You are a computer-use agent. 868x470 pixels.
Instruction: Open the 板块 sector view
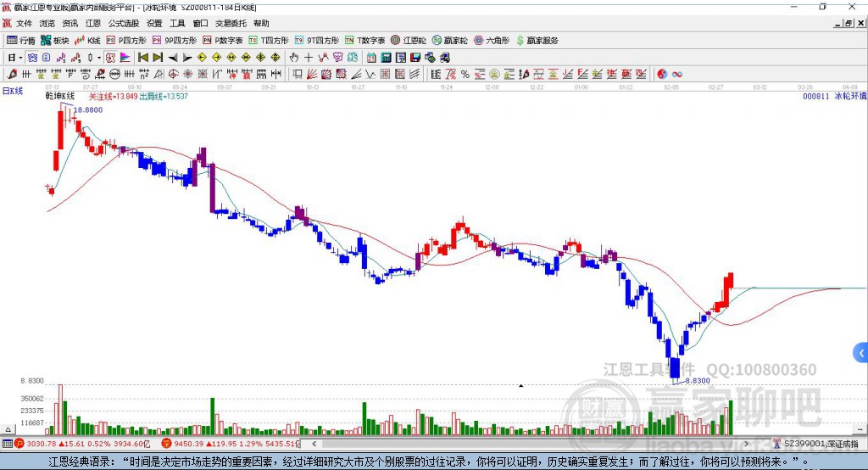55,41
